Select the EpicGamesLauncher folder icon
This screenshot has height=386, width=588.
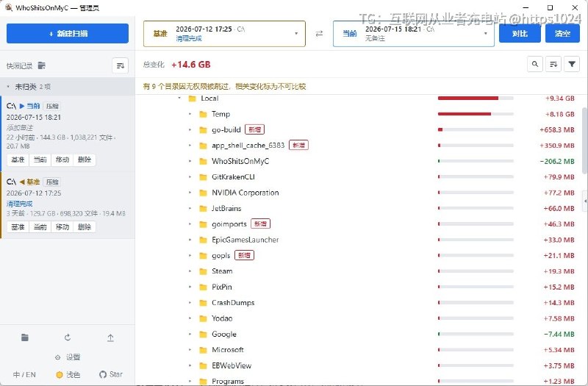[x=203, y=240]
